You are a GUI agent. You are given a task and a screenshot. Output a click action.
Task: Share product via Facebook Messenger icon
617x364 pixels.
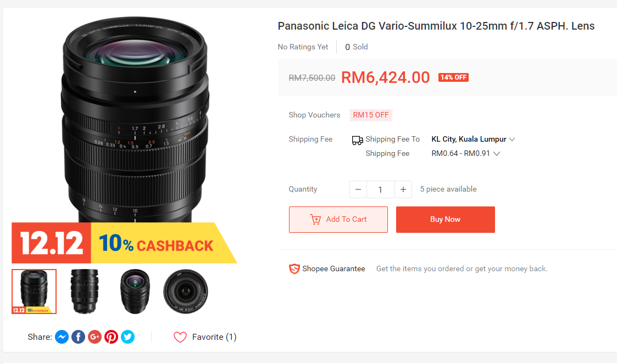tap(62, 337)
